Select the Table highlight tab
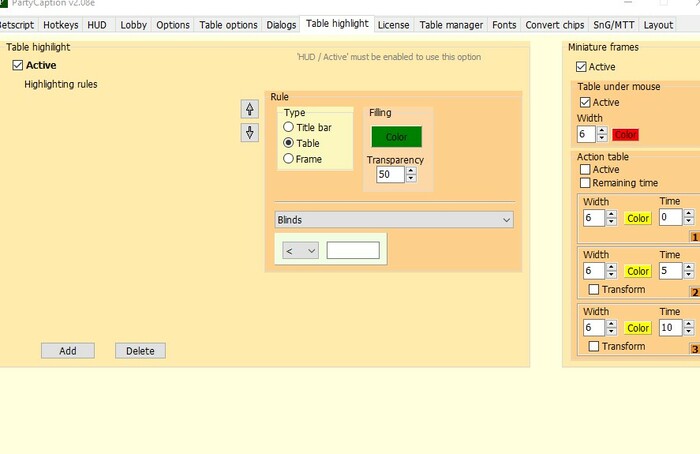 coord(337,24)
